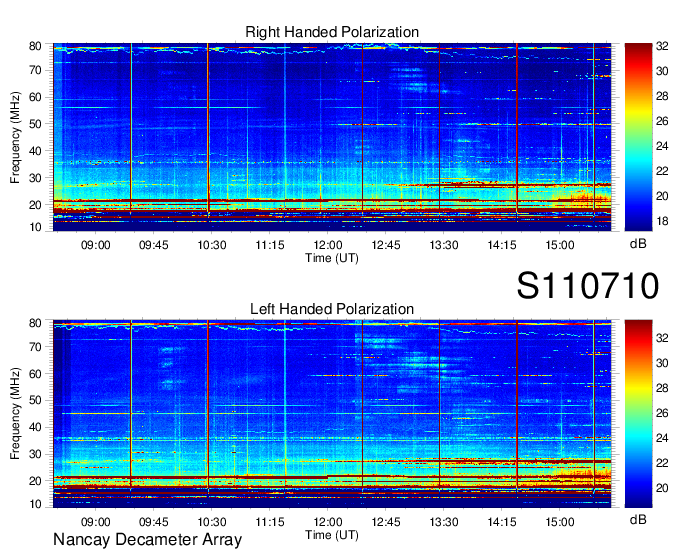This screenshot has width=680, height=552.
Task: Click the 11:15 tick on the top time axis
Action: coord(270,245)
